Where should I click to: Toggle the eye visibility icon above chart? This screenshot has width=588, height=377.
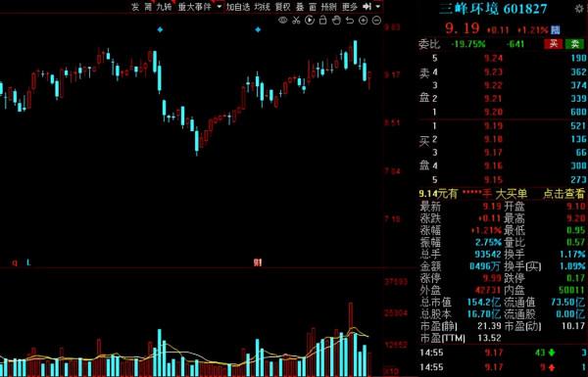click(283, 21)
